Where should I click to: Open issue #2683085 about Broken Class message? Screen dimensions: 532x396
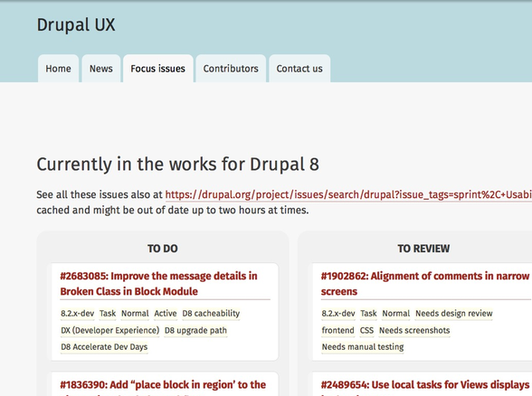coord(159,284)
